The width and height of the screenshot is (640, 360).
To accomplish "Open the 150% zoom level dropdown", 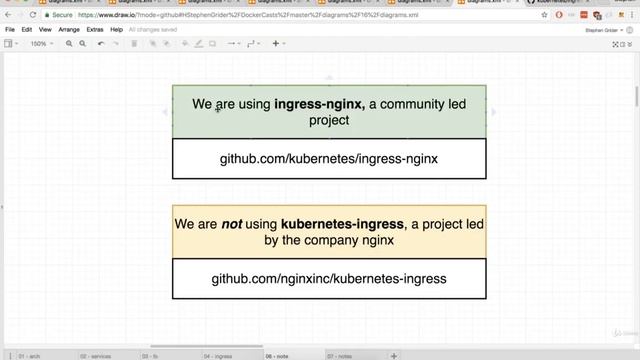I will (42, 43).
